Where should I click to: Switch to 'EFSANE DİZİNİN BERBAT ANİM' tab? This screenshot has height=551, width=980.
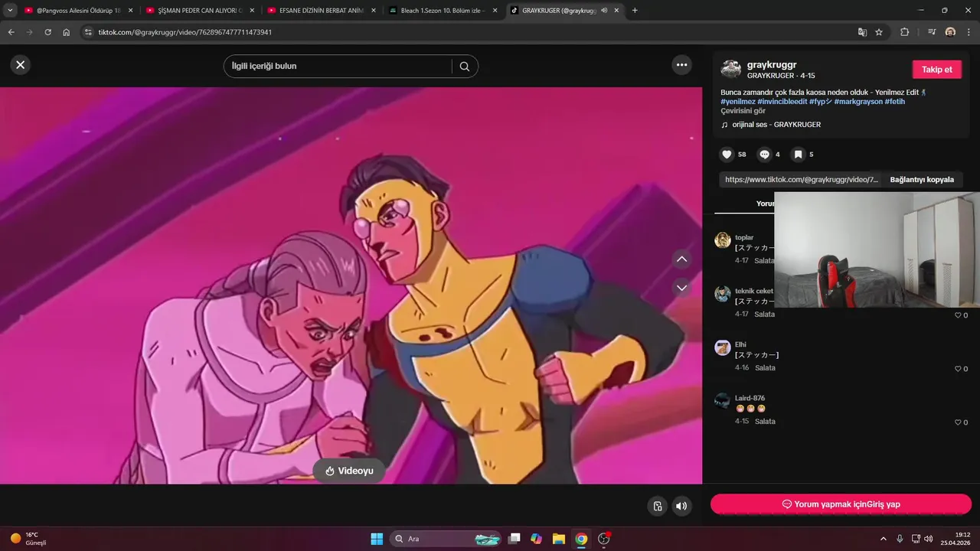click(322, 11)
